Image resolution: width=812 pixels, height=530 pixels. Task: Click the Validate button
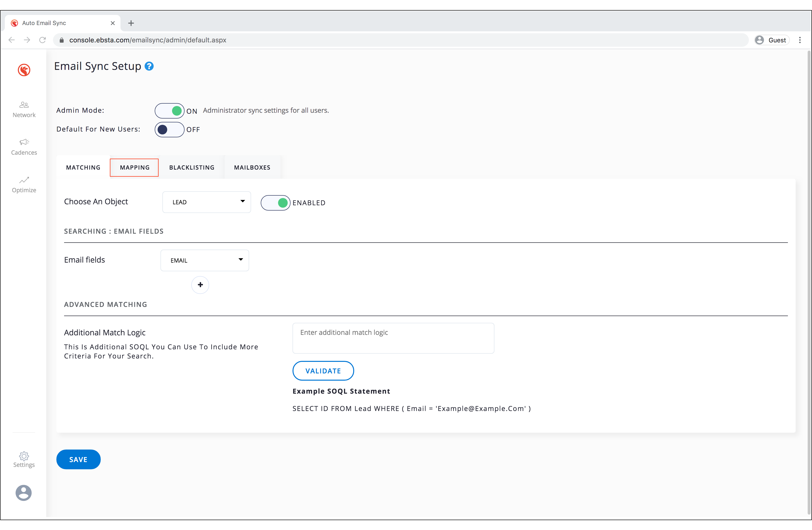point(323,371)
